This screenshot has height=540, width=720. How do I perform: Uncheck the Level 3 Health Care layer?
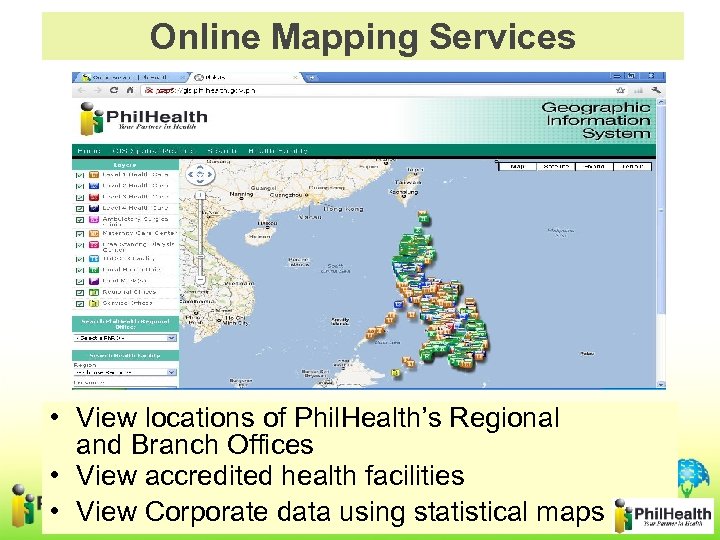pos(80,197)
